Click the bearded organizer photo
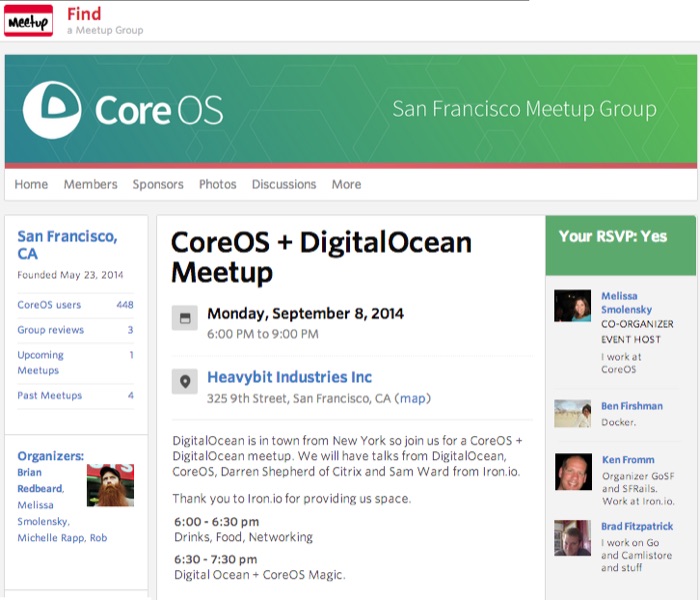 110,485
